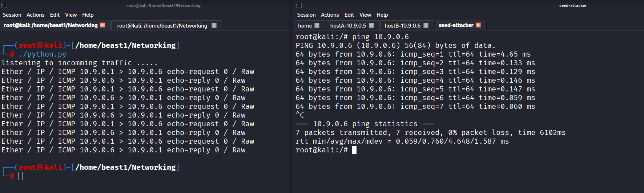Close the hostA-10.9.0.5 tab via X icon
This screenshot has height=193, width=644.
click(x=371, y=25)
